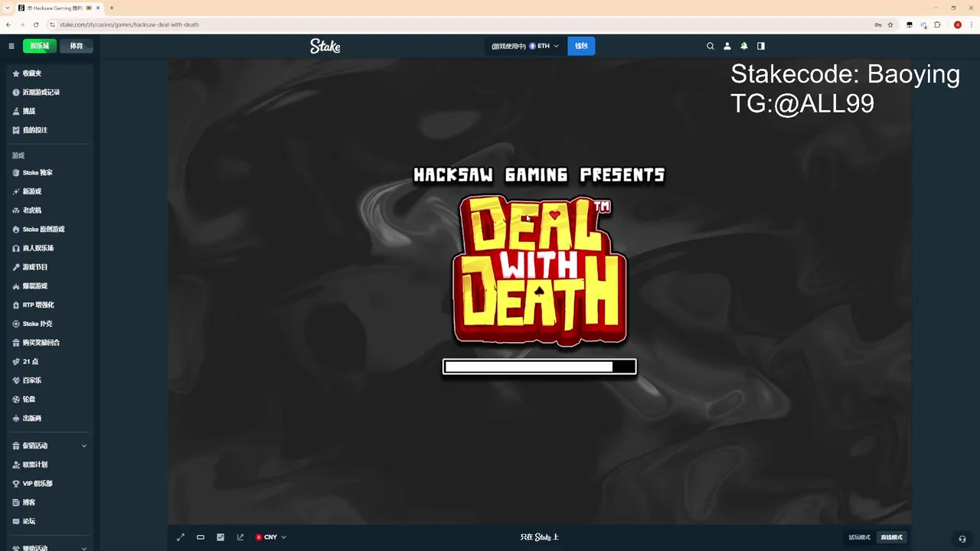
Task: Expand the 促销活动 promotions chevron
Action: point(84,446)
